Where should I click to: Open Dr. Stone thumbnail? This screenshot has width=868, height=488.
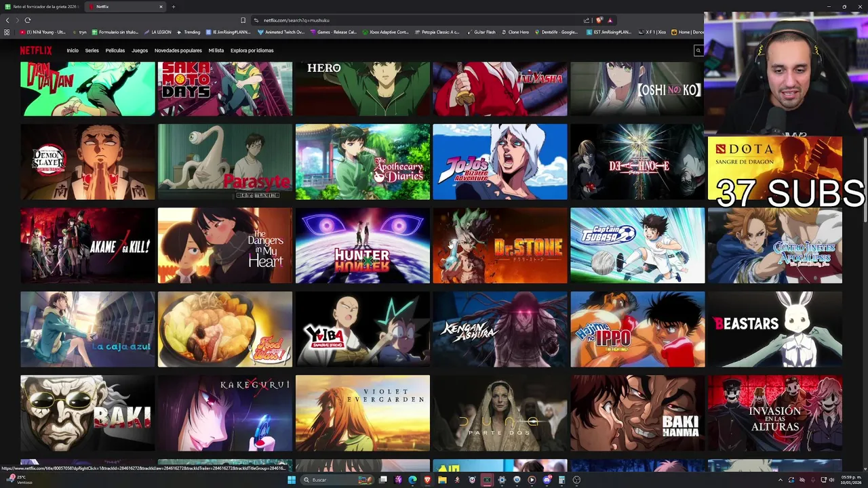[x=500, y=245]
